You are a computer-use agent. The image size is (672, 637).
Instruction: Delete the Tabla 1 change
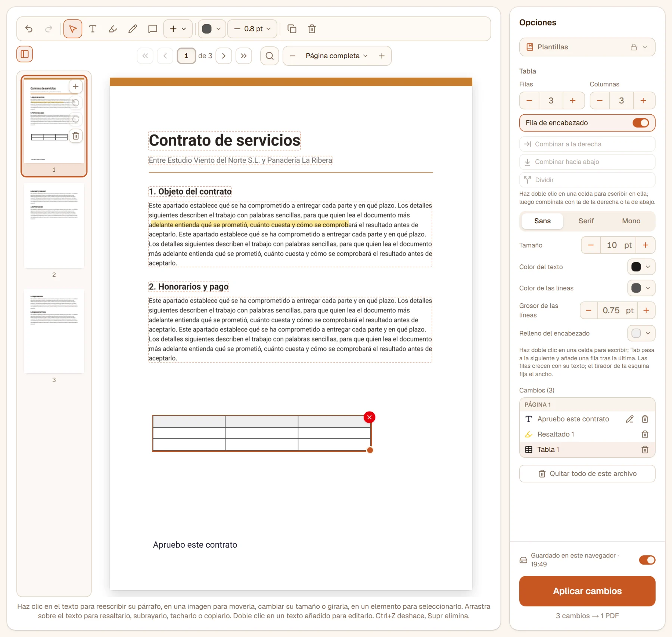point(645,450)
